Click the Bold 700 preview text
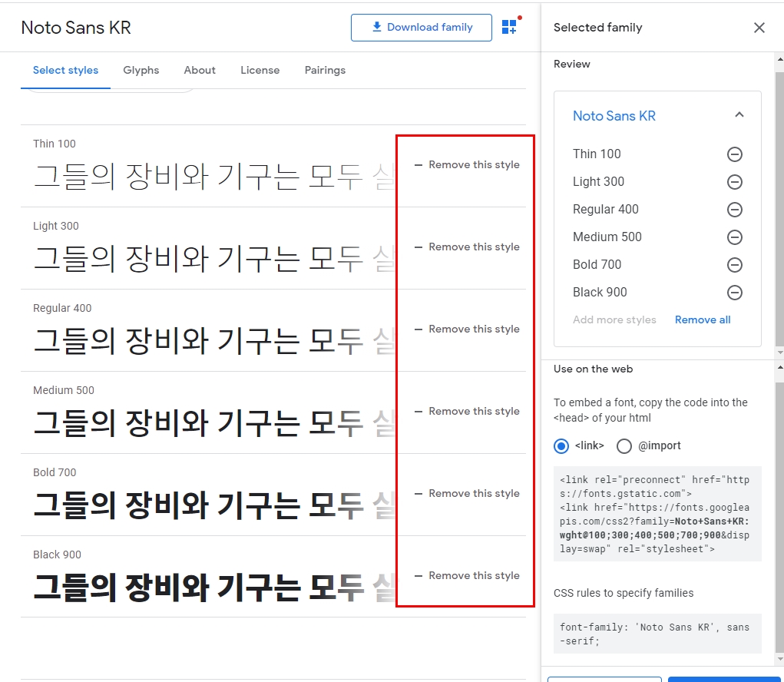Screen dimensions: 784x682 (214, 506)
